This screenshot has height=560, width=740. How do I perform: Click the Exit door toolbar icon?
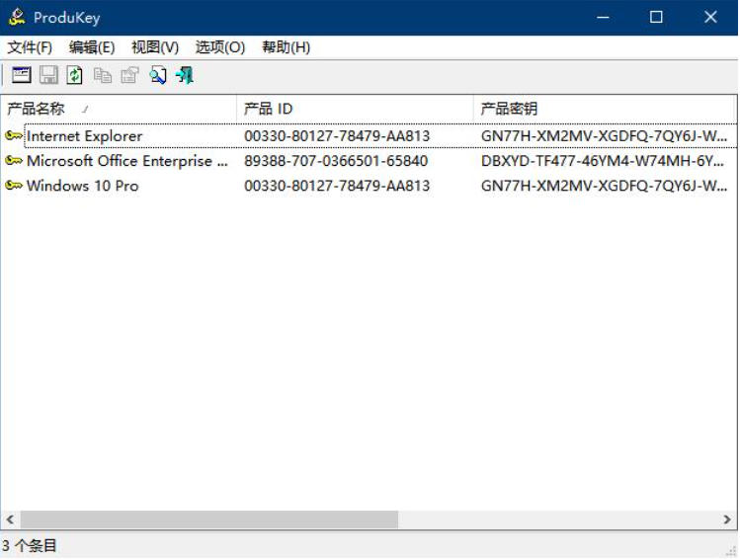coord(185,75)
